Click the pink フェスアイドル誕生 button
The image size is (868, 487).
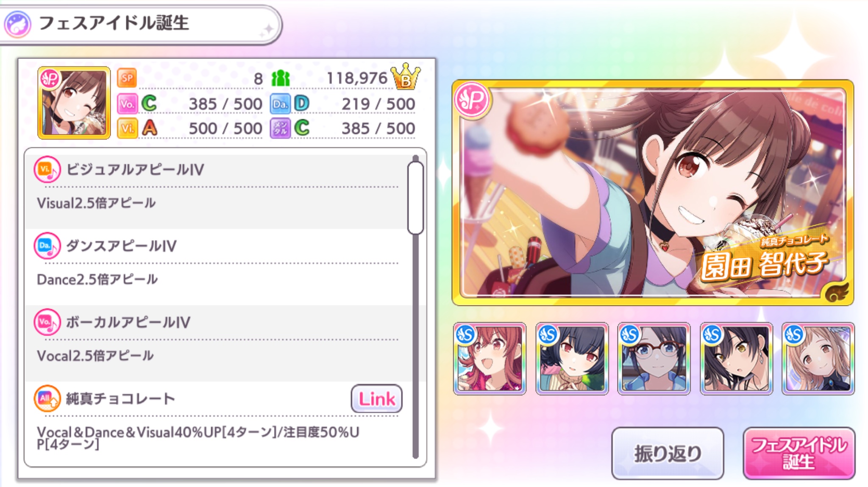pos(798,453)
